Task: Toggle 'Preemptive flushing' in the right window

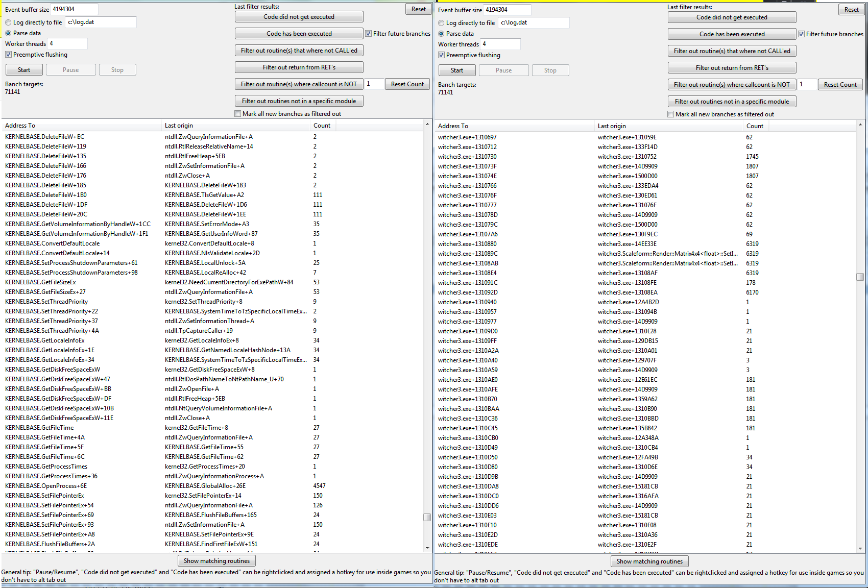Action: [x=442, y=55]
